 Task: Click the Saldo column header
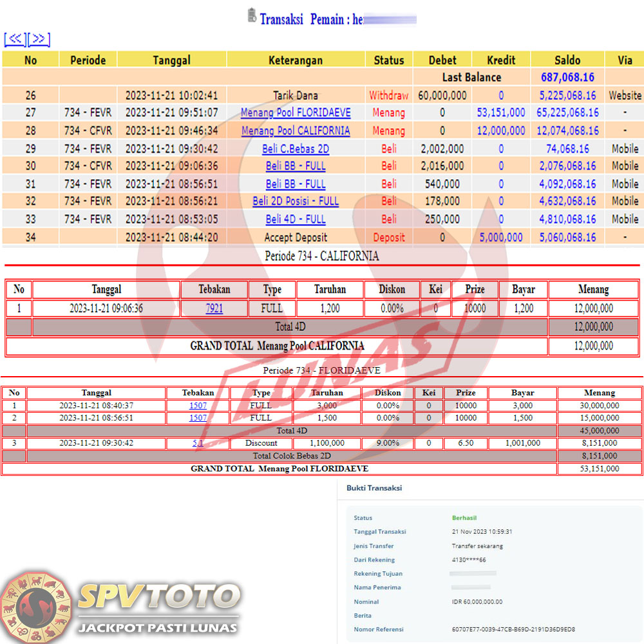(x=567, y=60)
